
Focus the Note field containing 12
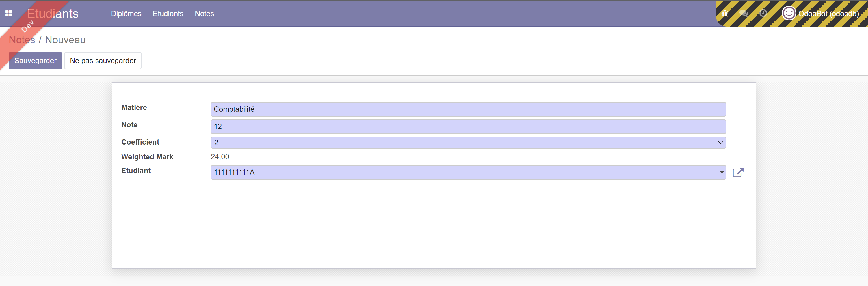coord(468,126)
